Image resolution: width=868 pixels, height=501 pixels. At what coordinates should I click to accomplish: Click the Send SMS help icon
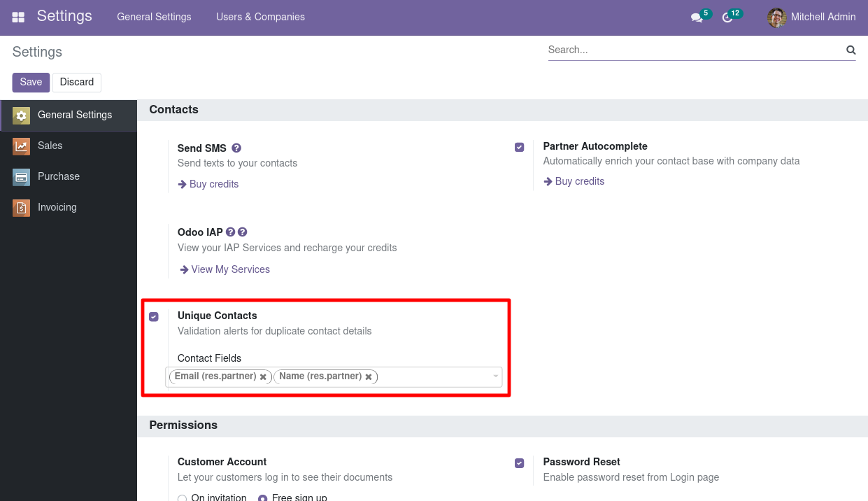click(x=236, y=148)
